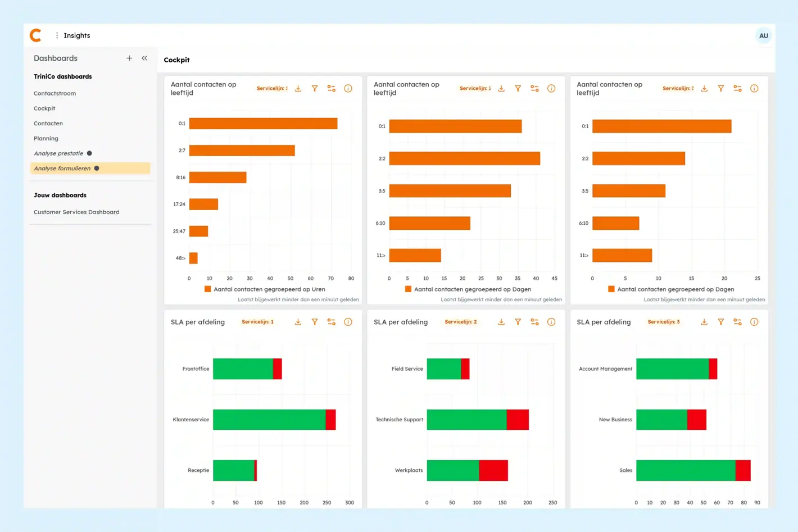Open settings sliders for SLA per afdeling Servicelijn 1
The height and width of the screenshot is (532, 798).
click(x=332, y=322)
